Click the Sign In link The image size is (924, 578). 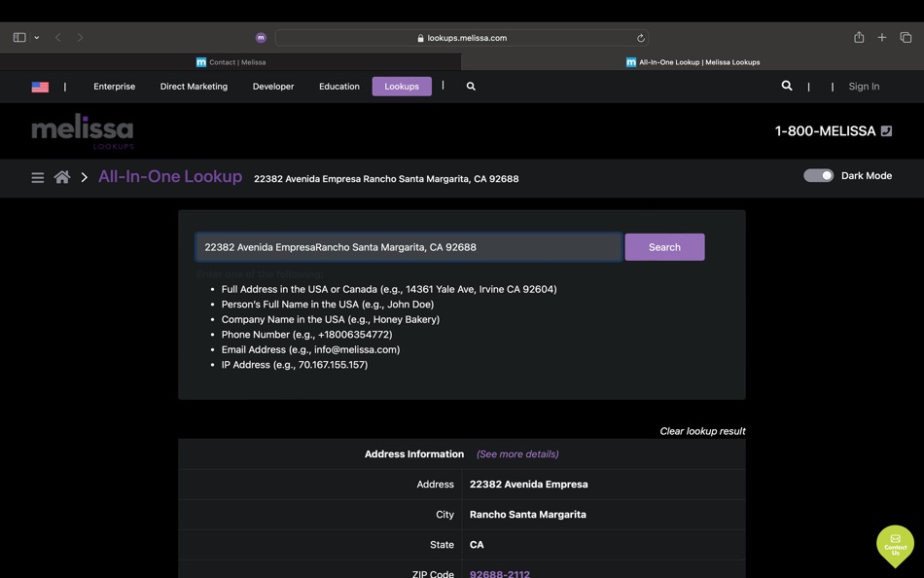click(864, 86)
